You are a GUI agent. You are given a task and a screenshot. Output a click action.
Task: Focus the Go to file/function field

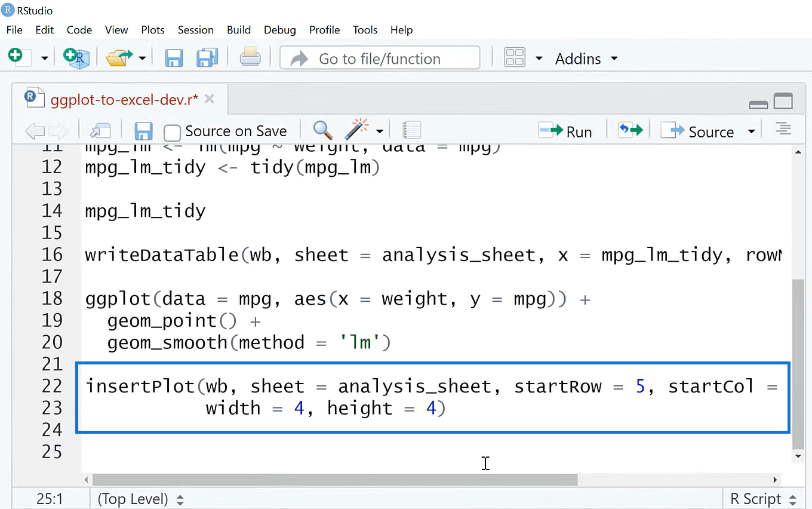[x=380, y=58]
